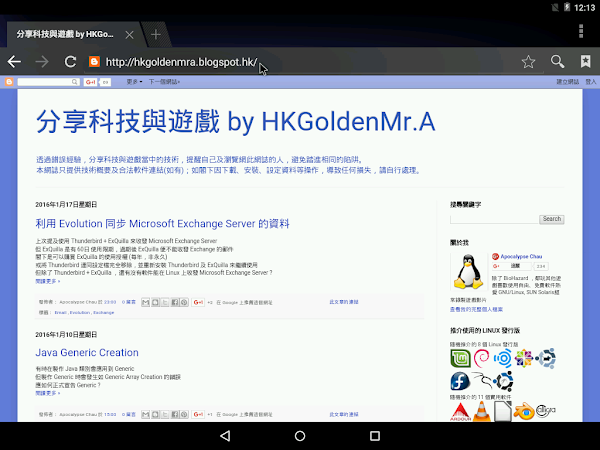The width and height of the screenshot is (600, 450).
Task: Tap Android home circle button
Action: (300, 436)
